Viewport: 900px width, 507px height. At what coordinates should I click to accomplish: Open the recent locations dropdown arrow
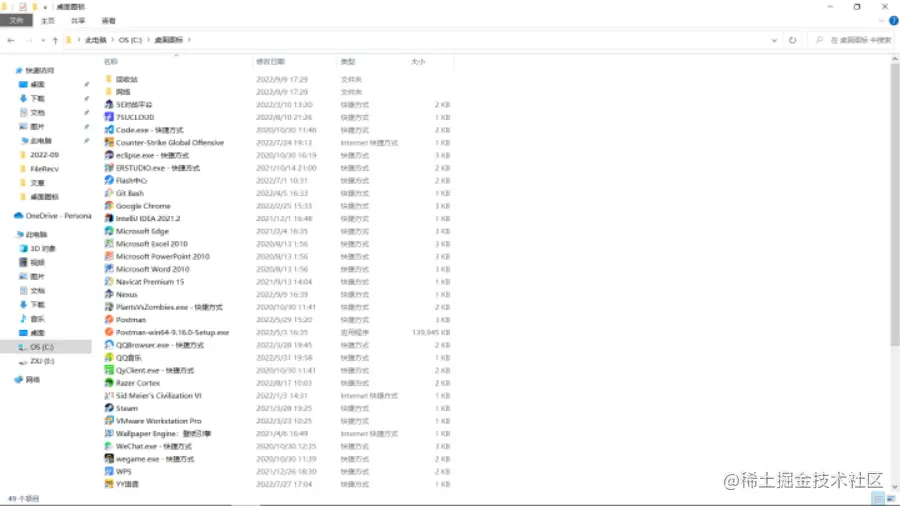[43, 40]
